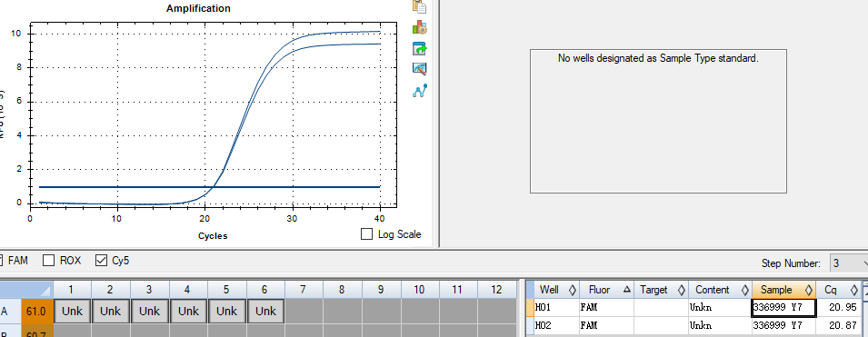The image size is (868, 337).
Task: Click FAM fluor cell in H01 row
Action: [x=607, y=308]
